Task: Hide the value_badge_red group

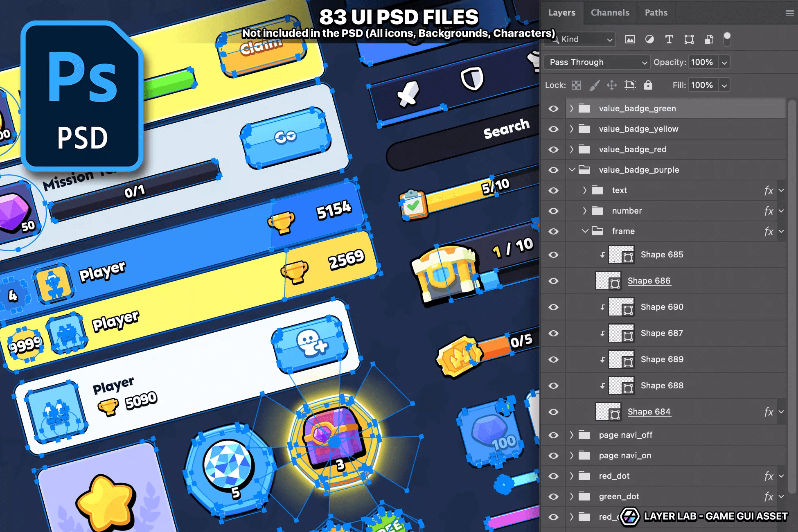Action: click(553, 149)
